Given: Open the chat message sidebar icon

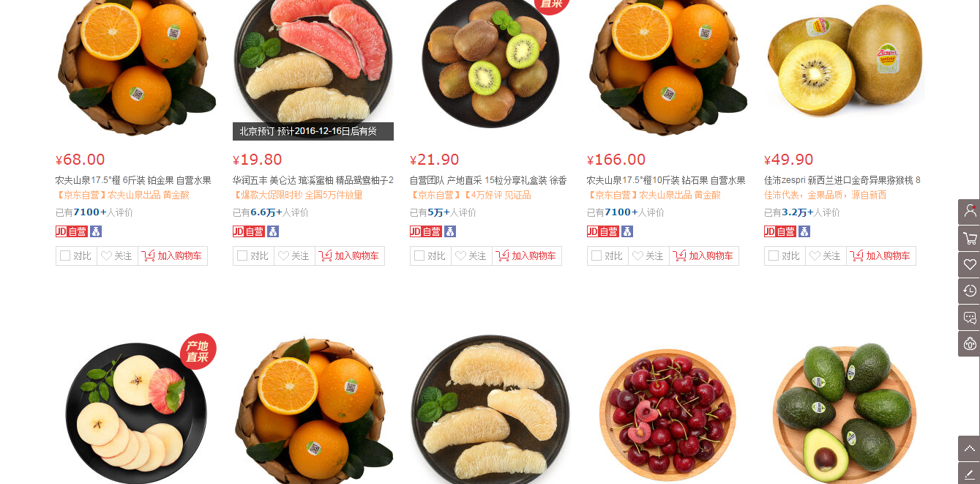Looking at the screenshot, I should coord(969,317).
